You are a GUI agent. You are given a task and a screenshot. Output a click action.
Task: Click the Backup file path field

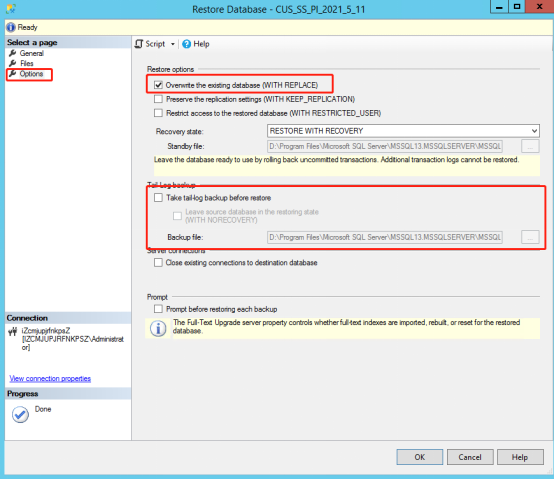[x=385, y=237]
